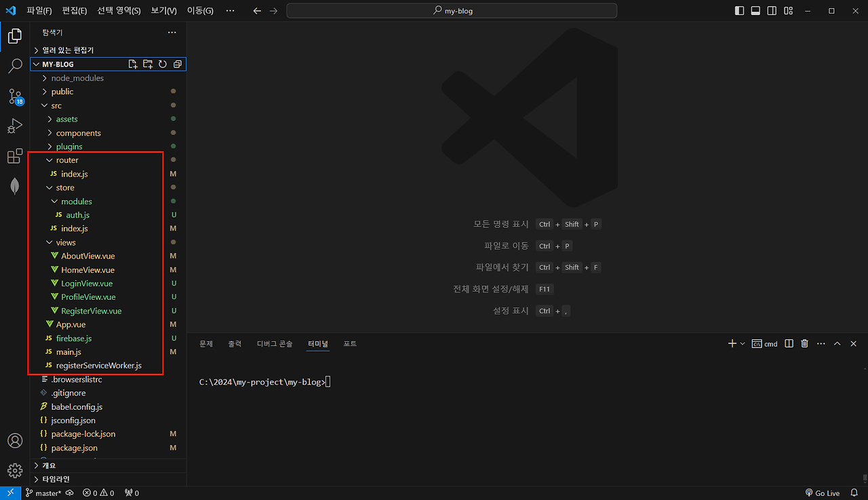Click the New Folder icon in MY-BLOG header

tap(148, 64)
